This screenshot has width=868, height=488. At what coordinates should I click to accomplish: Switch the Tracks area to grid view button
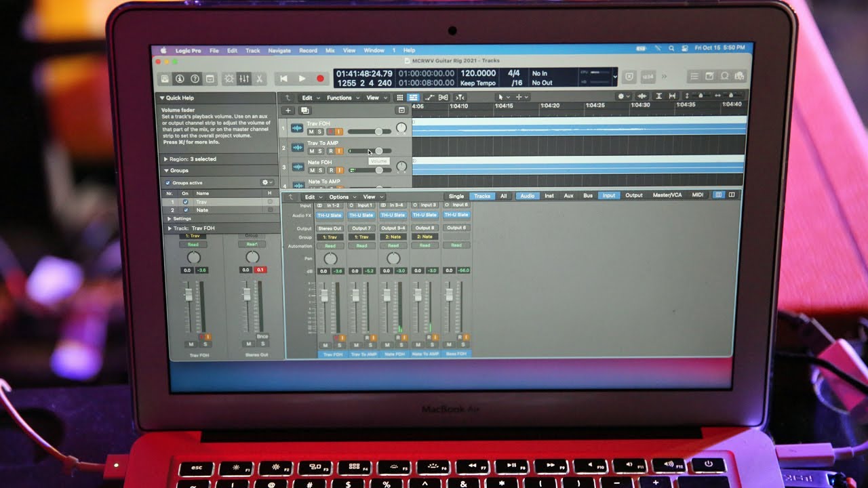coord(399,98)
